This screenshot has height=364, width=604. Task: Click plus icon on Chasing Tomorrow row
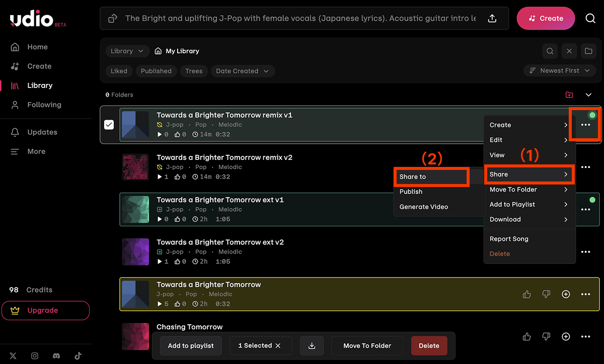tap(566, 336)
